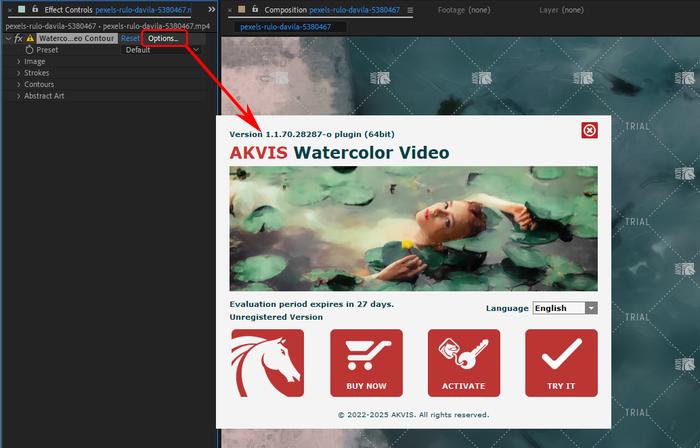
Task: Toggle the Effect Controls panel lock
Action: [35, 9]
